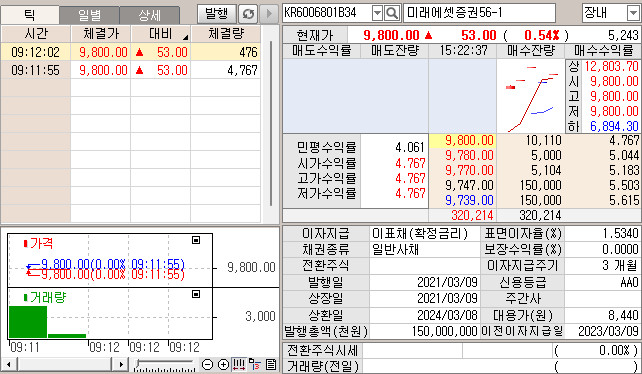Click the 10,110 bid quantity

point(544,141)
